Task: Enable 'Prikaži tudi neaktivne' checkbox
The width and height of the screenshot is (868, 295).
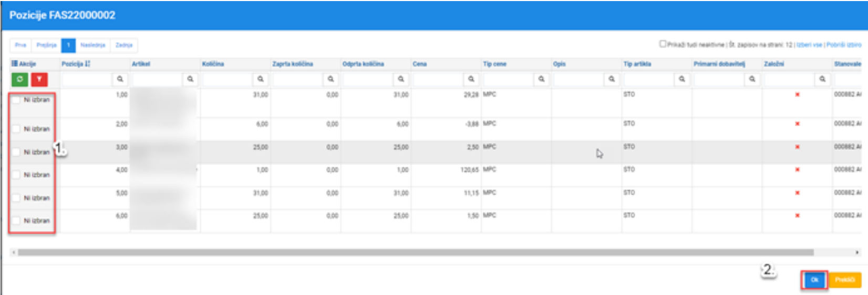Action: click(663, 44)
